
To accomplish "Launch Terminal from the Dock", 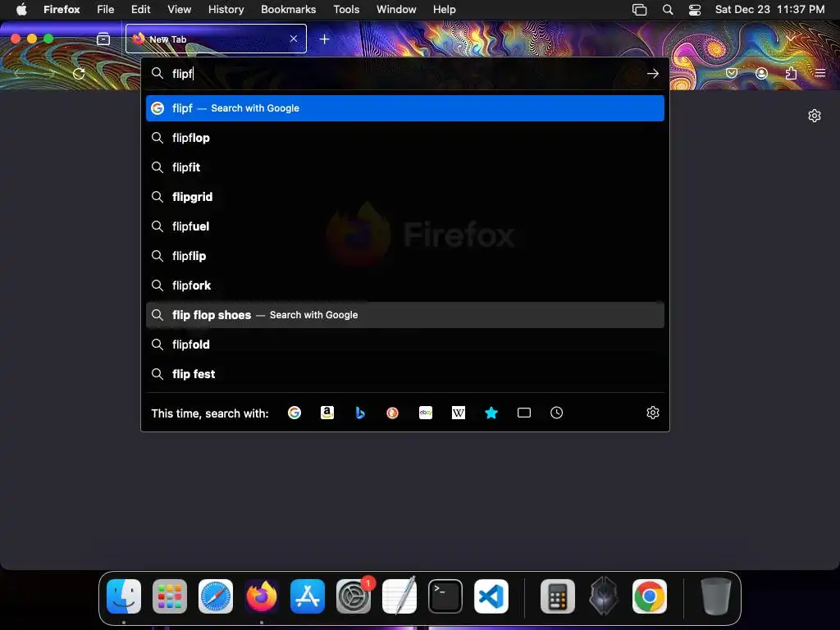I will [x=445, y=596].
